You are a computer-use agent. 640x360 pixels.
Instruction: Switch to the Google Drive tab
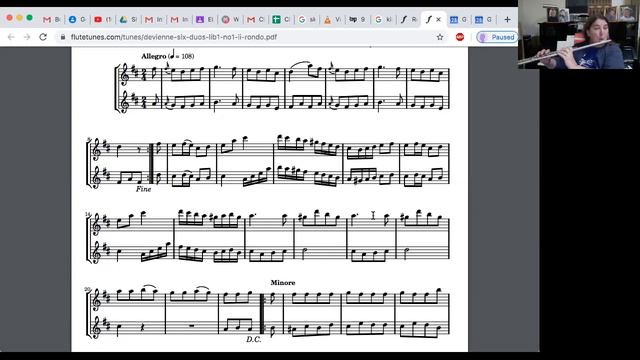tap(128, 19)
